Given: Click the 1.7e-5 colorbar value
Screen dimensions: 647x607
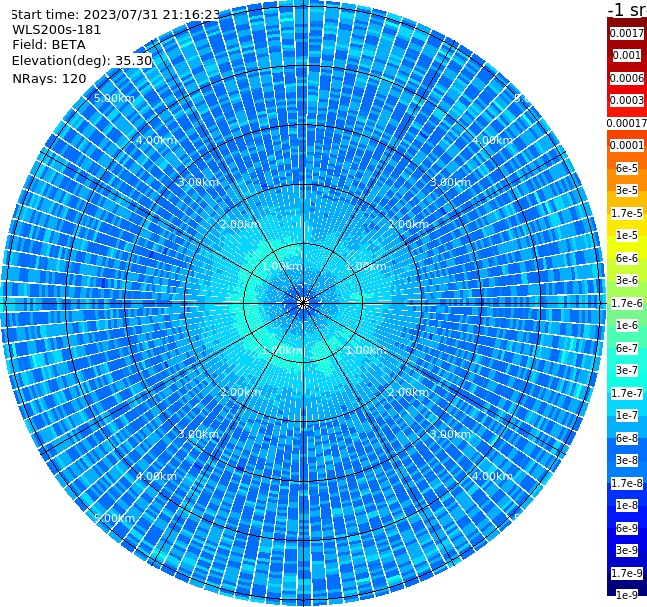Looking at the screenshot, I should point(627,213).
